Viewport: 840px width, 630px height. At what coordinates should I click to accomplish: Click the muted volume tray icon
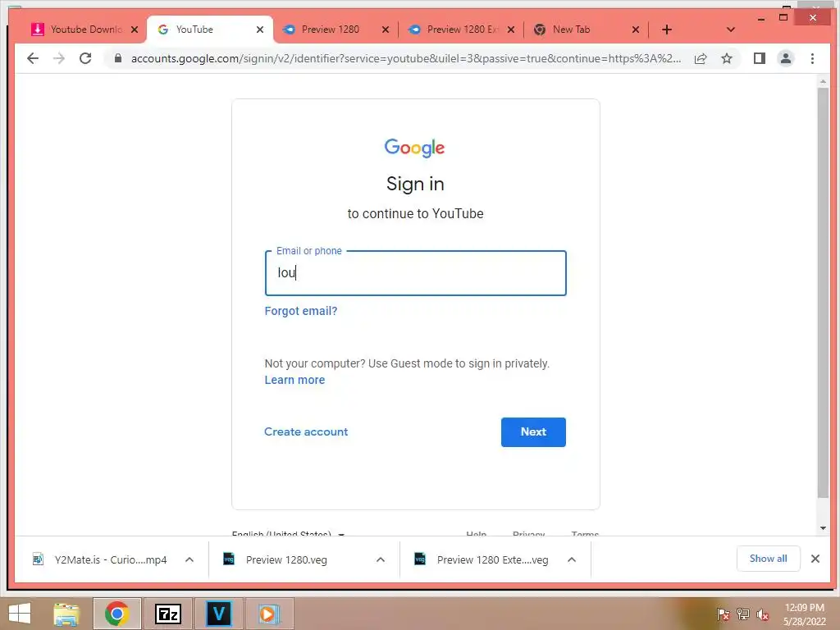point(762,614)
